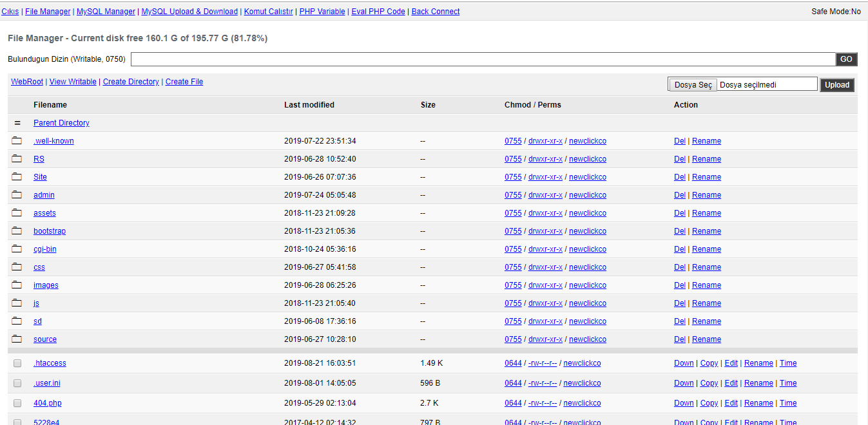Image resolution: width=868 pixels, height=425 pixels.
Task: Click the folder icon beside images
Action: (x=17, y=285)
